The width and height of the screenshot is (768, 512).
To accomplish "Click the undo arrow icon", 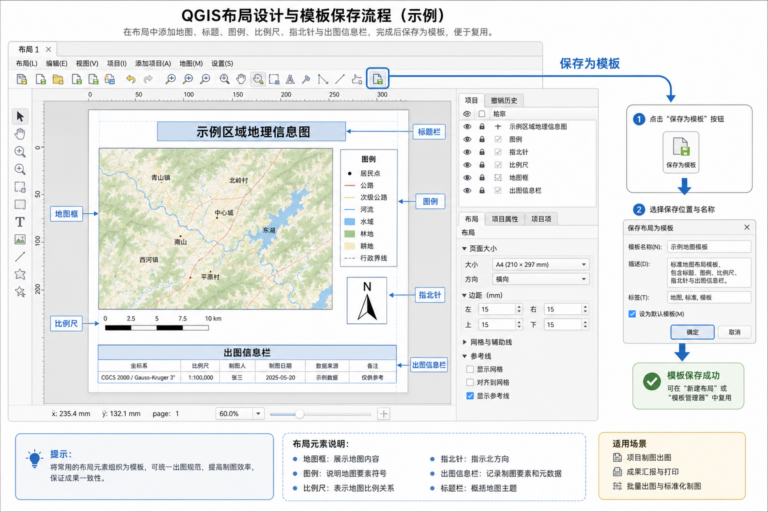I will click(130, 79).
